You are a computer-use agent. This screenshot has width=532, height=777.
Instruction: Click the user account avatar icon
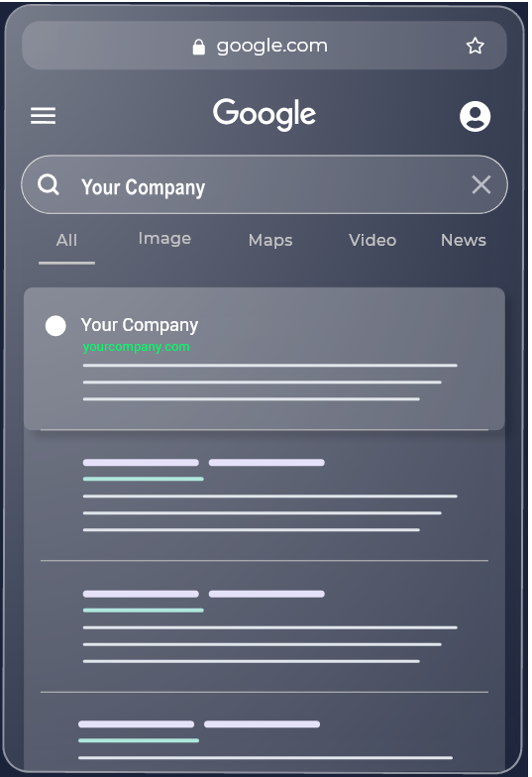pyautogui.click(x=475, y=117)
